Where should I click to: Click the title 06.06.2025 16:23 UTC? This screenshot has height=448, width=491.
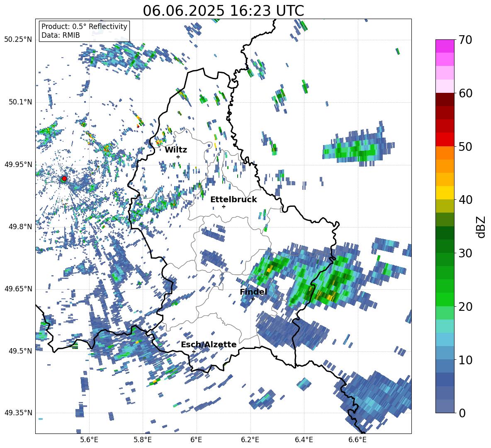coord(223,11)
